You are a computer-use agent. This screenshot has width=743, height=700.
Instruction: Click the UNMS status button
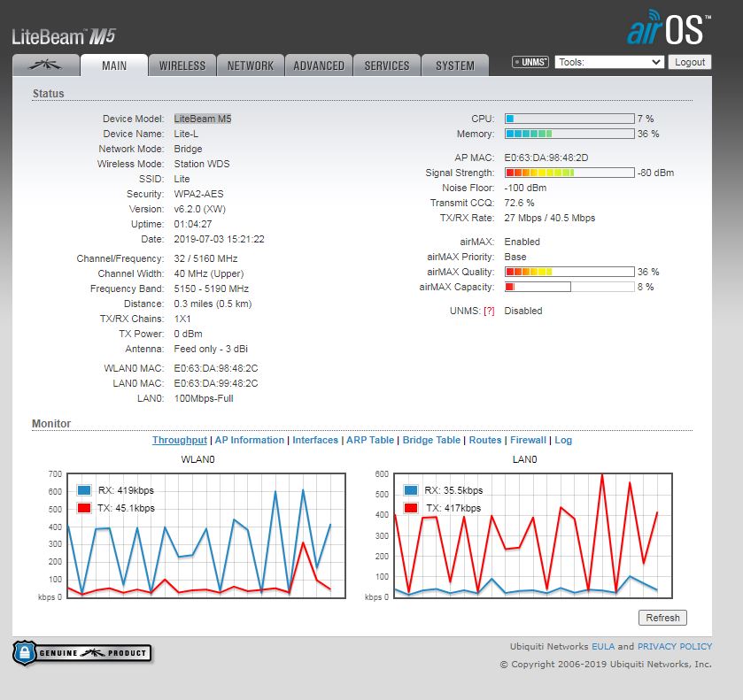[x=530, y=62]
